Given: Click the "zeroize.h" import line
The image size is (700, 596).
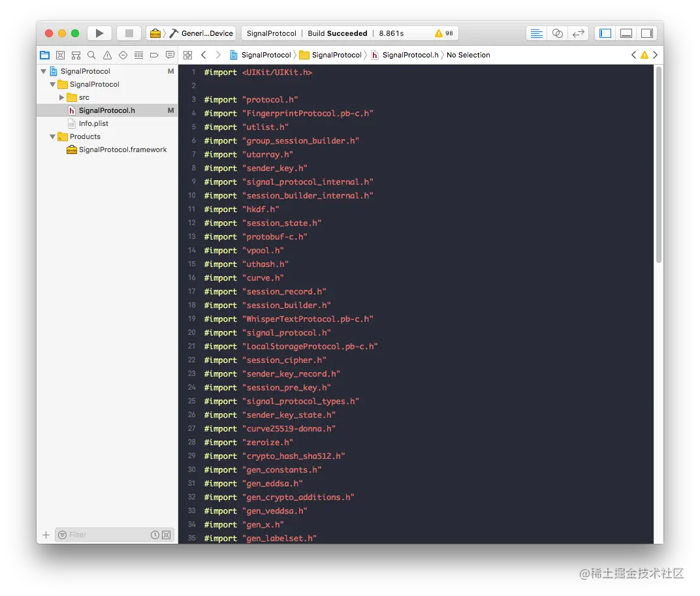Looking at the screenshot, I should 249,443.
